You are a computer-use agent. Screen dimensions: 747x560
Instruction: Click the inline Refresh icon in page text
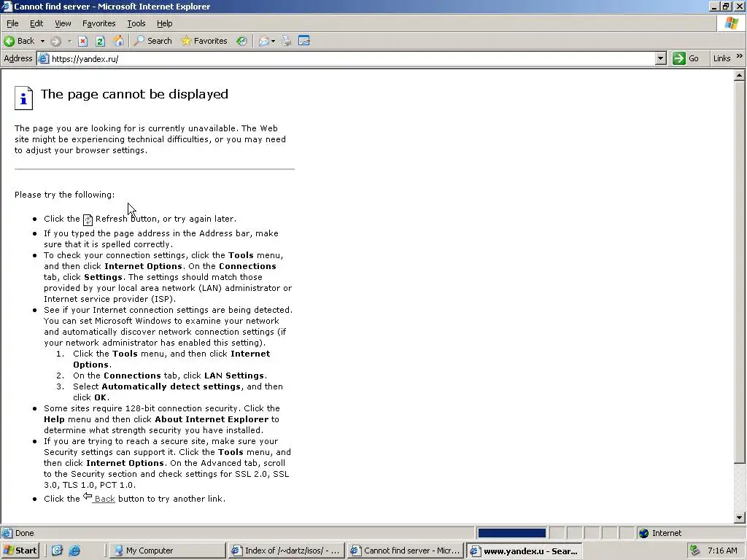88,219
